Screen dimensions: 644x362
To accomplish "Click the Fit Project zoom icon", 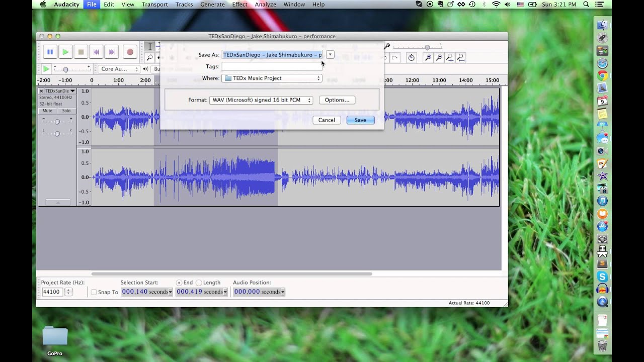I will 460,58.
